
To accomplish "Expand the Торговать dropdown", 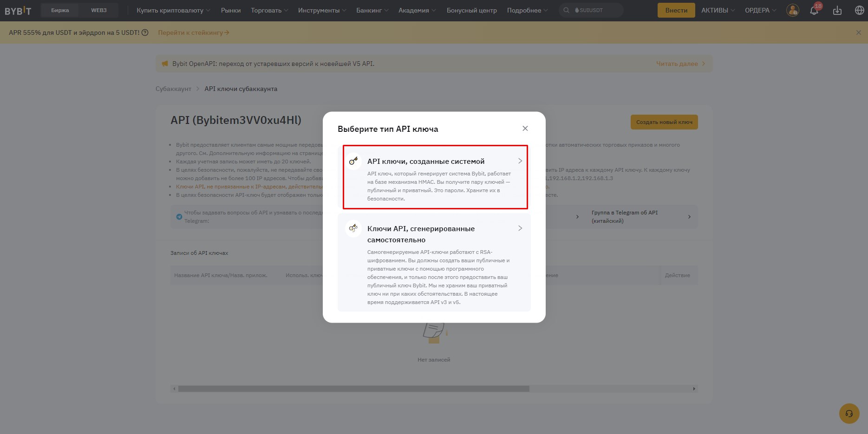I will (x=269, y=10).
